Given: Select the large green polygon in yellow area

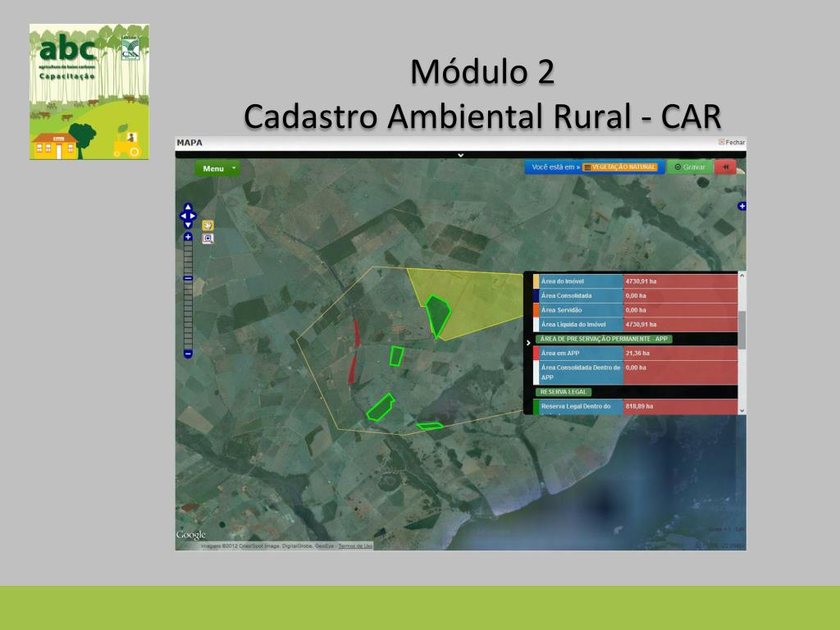Looking at the screenshot, I should coord(437,316).
